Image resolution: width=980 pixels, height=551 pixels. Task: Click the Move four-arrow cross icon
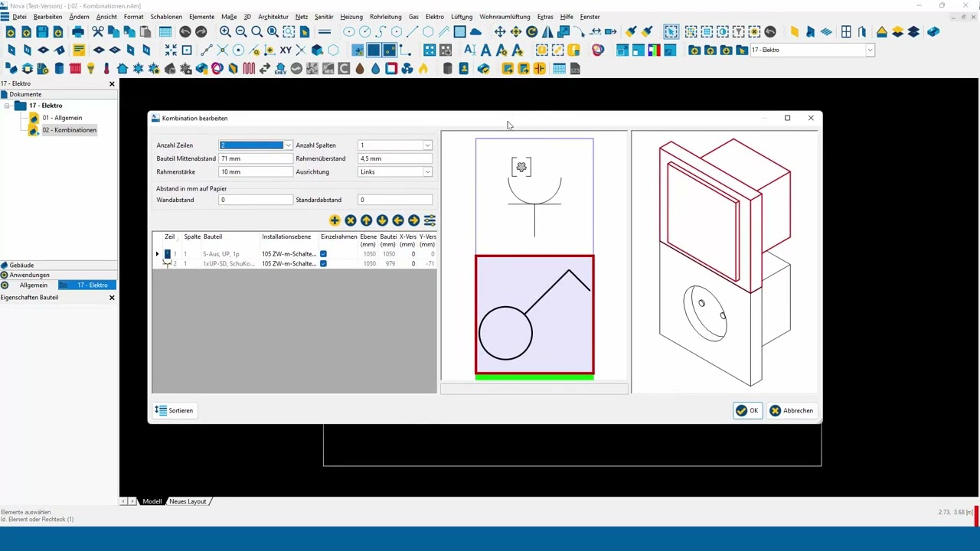point(500,32)
